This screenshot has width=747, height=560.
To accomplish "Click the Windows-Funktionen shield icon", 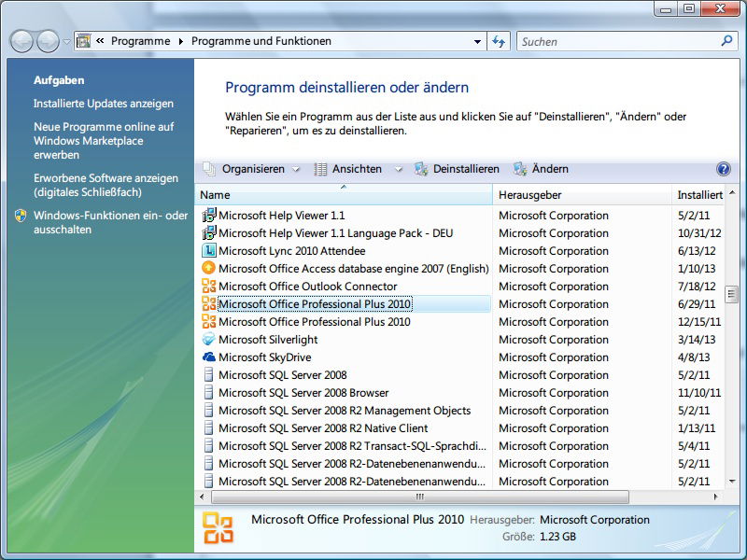I will pos(21,216).
